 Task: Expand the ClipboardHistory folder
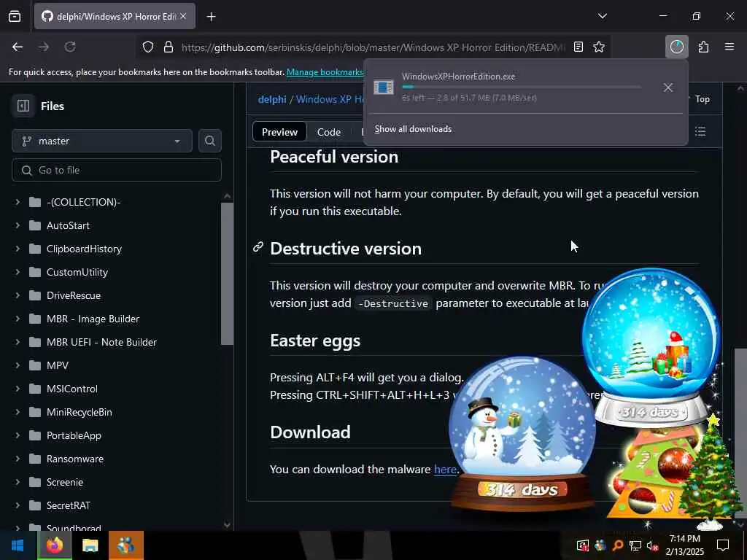click(18, 249)
